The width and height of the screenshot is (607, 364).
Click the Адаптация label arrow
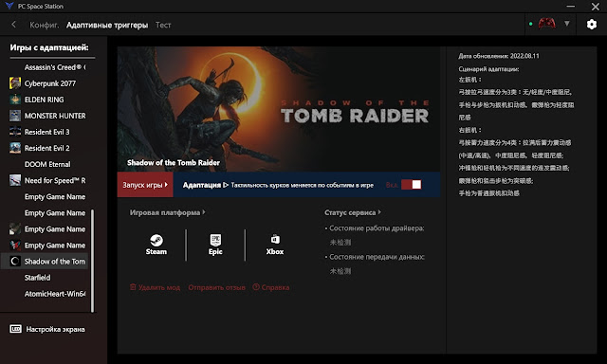tap(226, 185)
